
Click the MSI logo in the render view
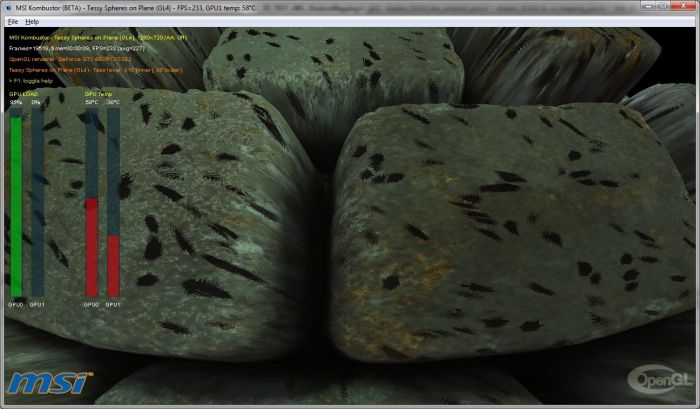(50, 383)
